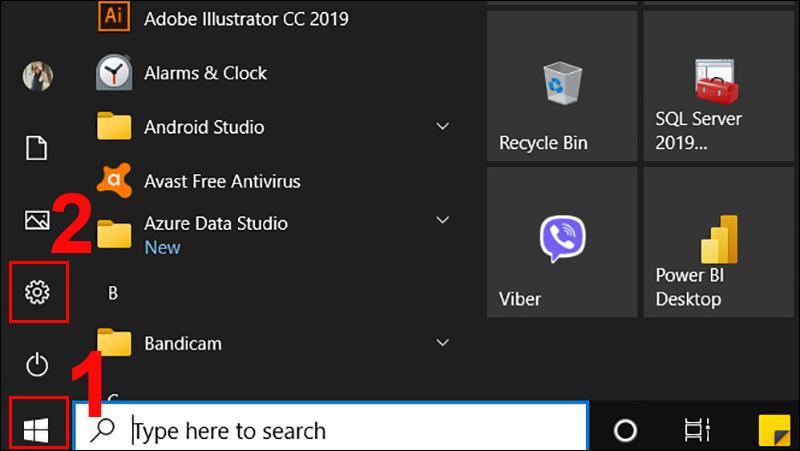The height and width of the screenshot is (451, 800).
Task: Open the Cortana circle icon
Action: (x=625, y=430)
